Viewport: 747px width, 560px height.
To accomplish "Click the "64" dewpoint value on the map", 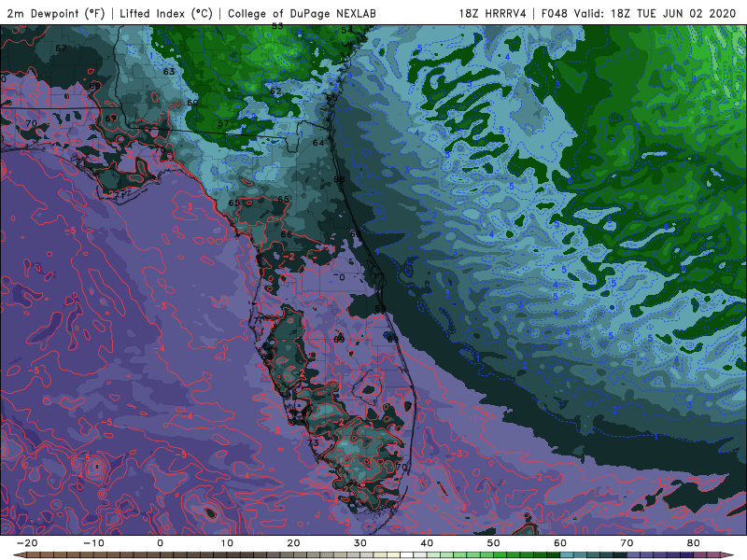I will 318,143.
